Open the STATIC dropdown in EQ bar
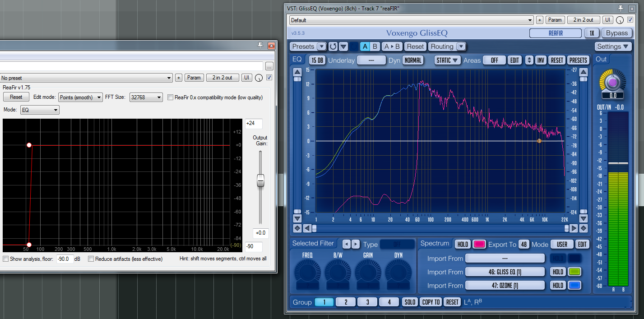Viewport: 644px width, 319px height. [448, 60]
